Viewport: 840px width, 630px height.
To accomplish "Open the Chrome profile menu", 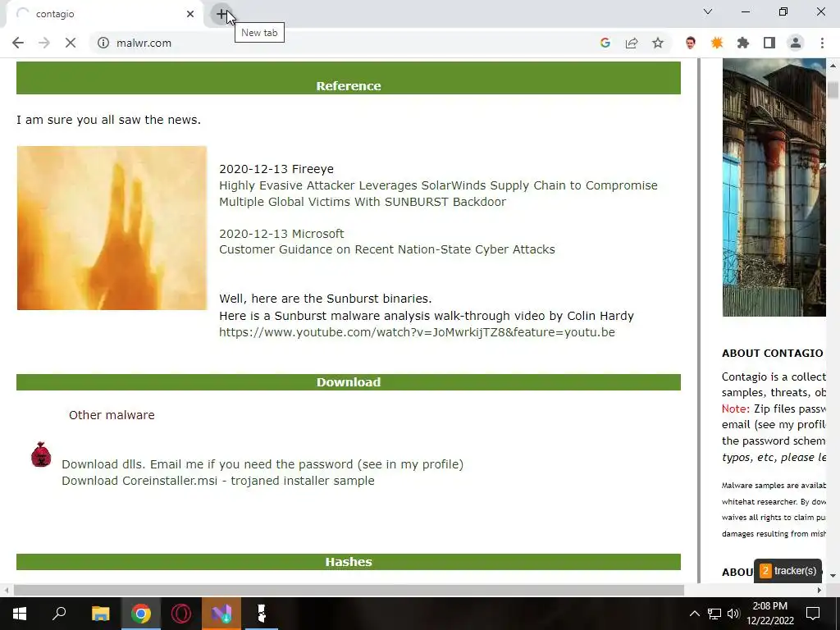I will pos(796,43).
